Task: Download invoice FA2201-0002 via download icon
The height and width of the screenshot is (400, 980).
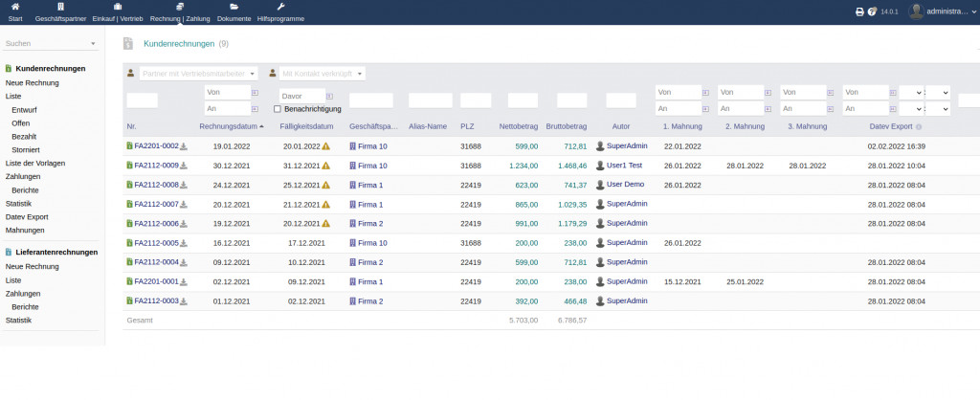Action: [x=184, y=146]
